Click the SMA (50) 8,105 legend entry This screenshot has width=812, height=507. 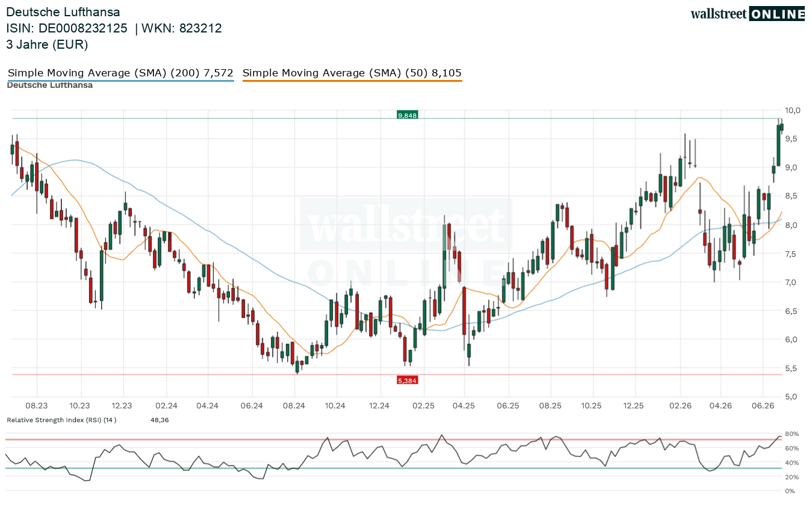[352, 73]
